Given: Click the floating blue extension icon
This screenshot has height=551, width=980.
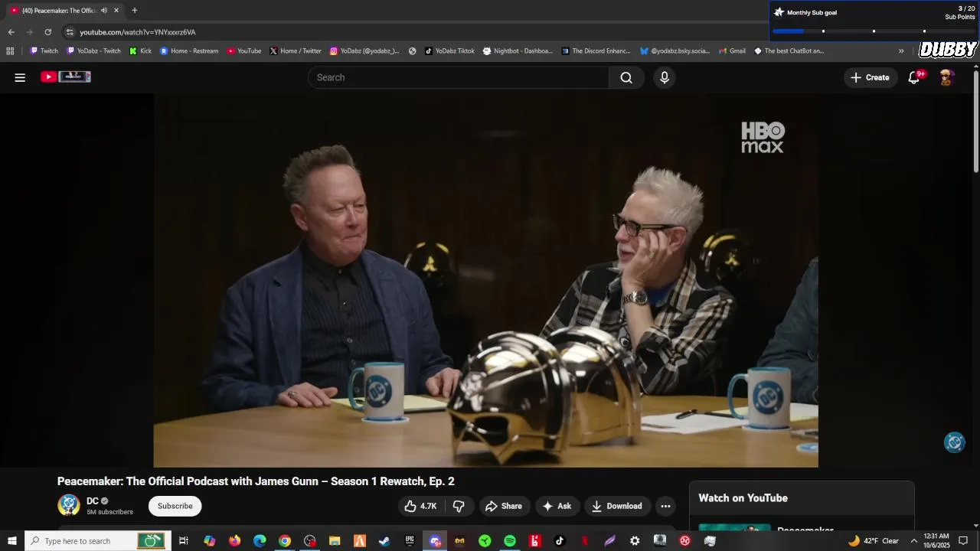Looking at the screenshot, I should [954, 442].
